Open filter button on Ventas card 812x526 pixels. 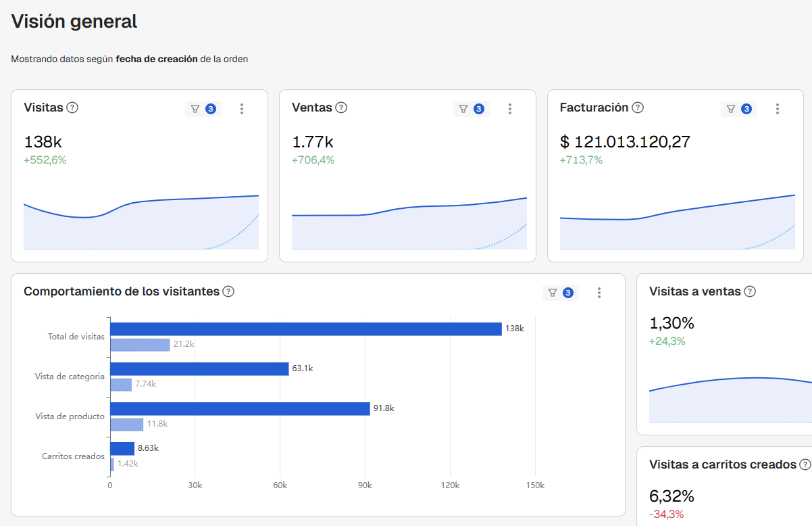[x=471, y=109]
